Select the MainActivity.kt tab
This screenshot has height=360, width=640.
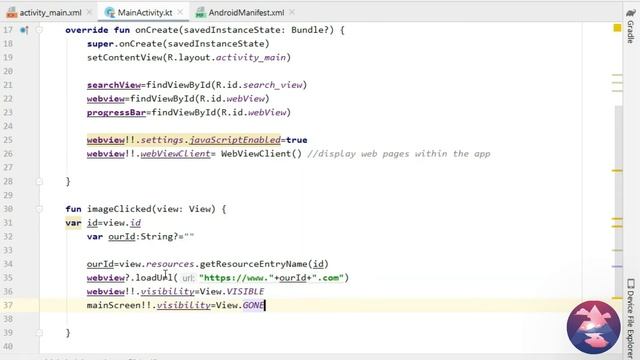[x=144, y=13]
